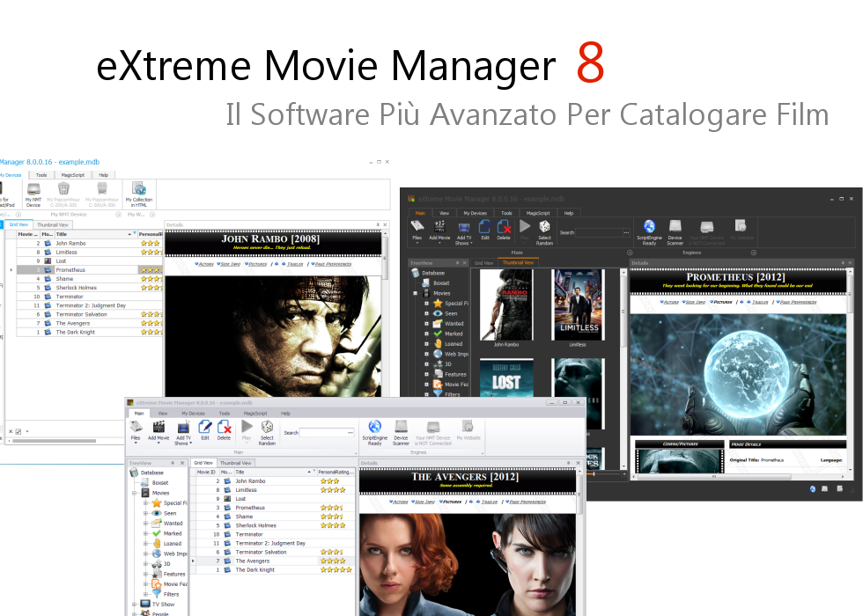Click Pictures link in John Rambo details

click(x=255, y=264)
